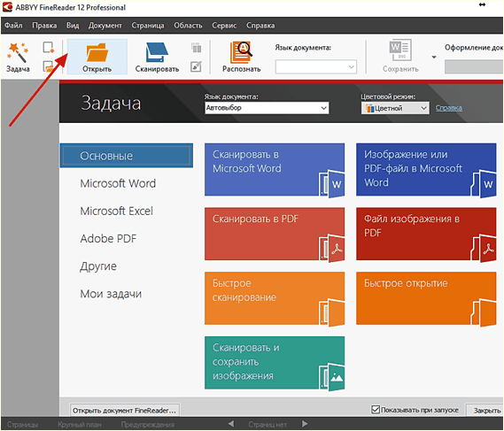Select the Microsoft Word task category
The width and height of the screenshot is (504, 431).
click(x=118, y=183)
